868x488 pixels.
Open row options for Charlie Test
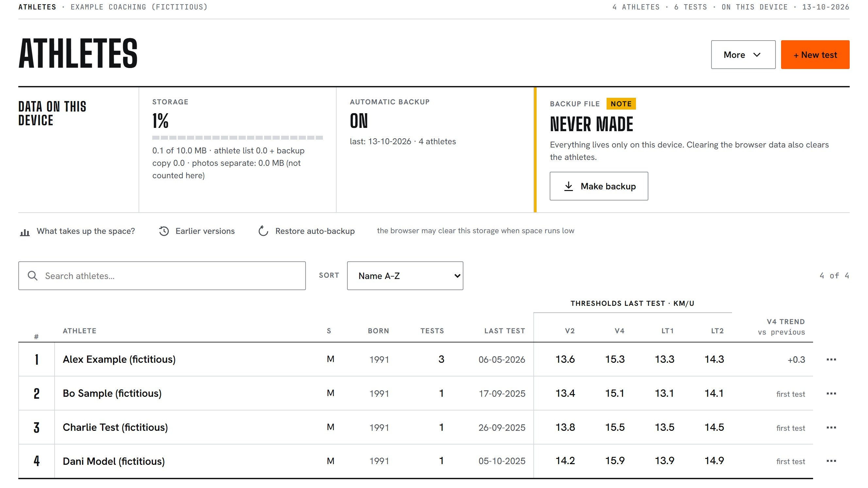click(831, 427)
